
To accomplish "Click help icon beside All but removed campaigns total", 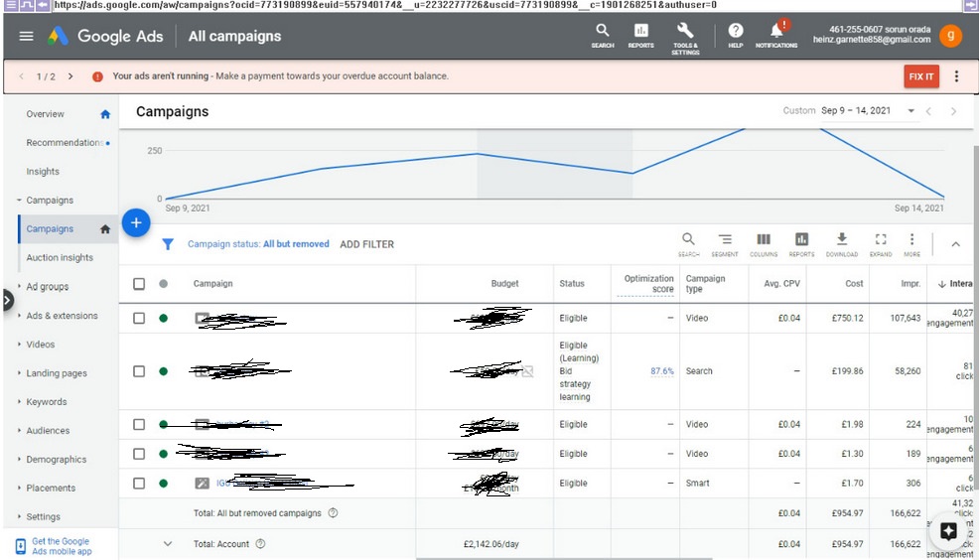I will [x=333, y=513].
